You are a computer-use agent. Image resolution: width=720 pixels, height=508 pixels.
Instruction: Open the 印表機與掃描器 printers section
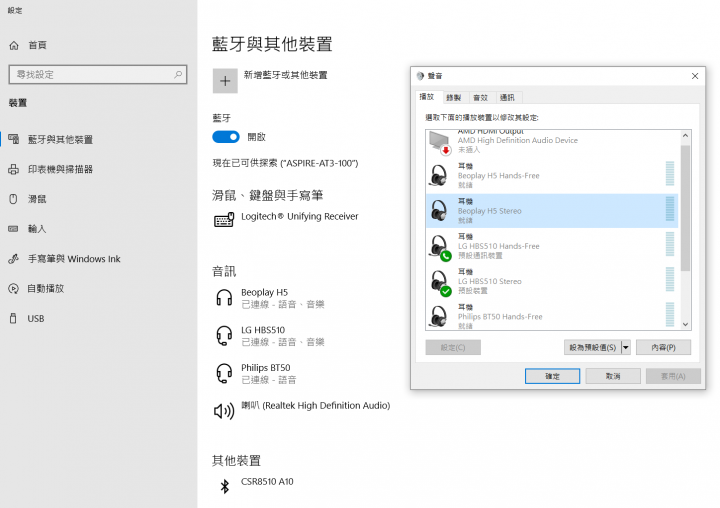click(x=60, y=169)
